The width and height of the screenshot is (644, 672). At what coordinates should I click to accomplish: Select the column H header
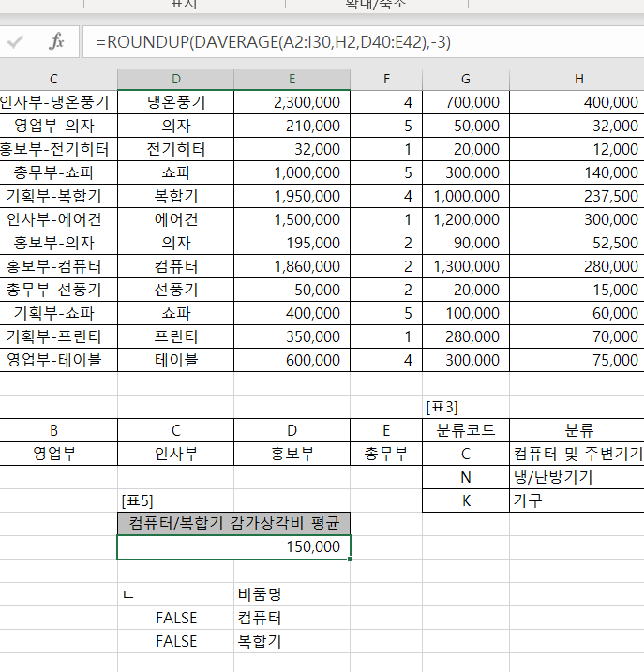(x=577, y=79)
